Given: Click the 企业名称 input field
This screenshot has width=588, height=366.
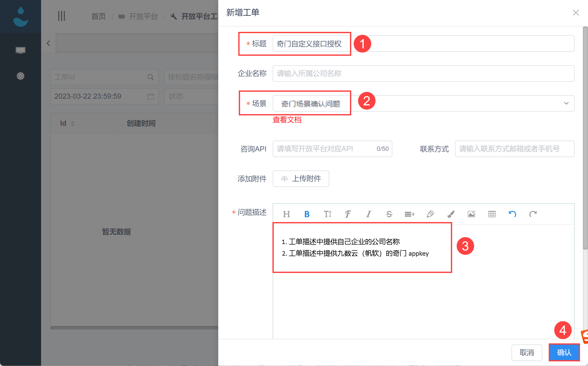Looking at the screenshot, I should (423, 74).
